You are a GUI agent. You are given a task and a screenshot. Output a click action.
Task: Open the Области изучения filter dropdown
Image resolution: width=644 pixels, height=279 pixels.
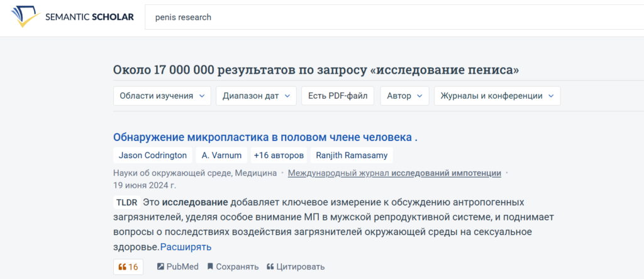[162, 96]
